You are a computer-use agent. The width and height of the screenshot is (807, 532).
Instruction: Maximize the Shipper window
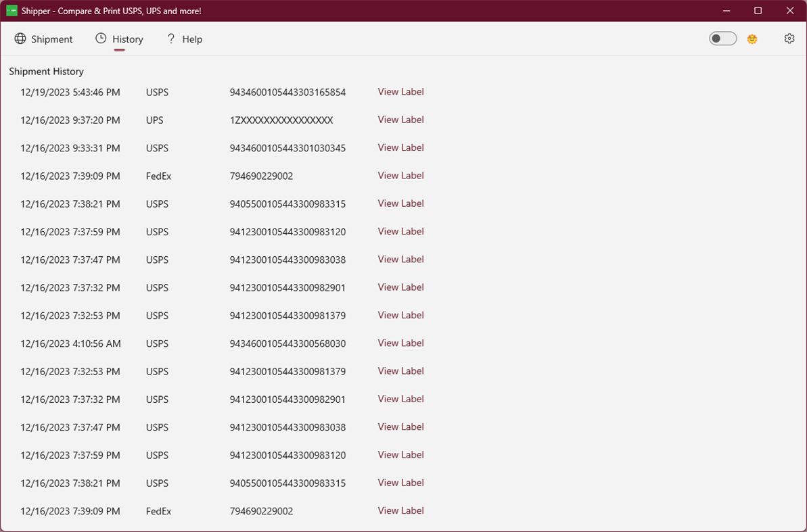758,11
